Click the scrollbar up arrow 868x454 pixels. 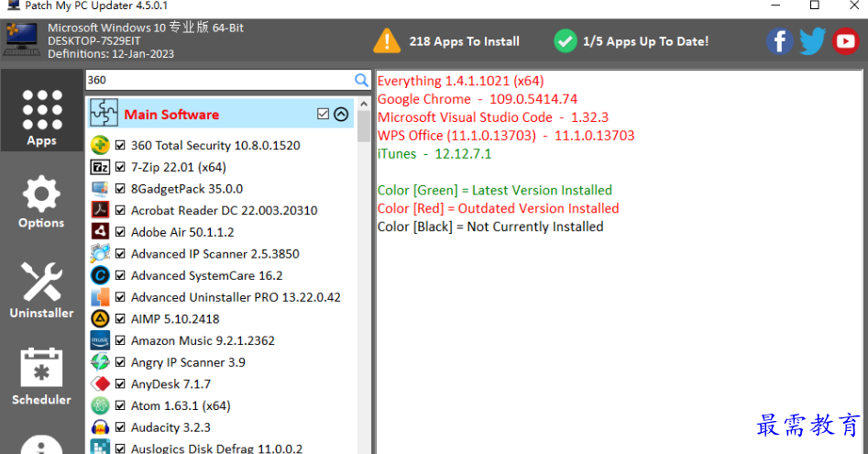tap(364, 104)
